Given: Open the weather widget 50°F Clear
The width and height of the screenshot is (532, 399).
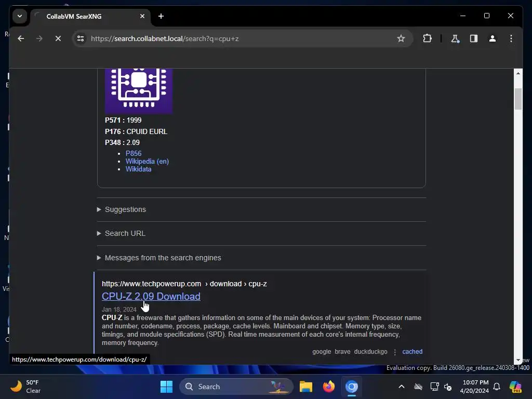Looking at the screenshot, I should (x=25, y=387).
